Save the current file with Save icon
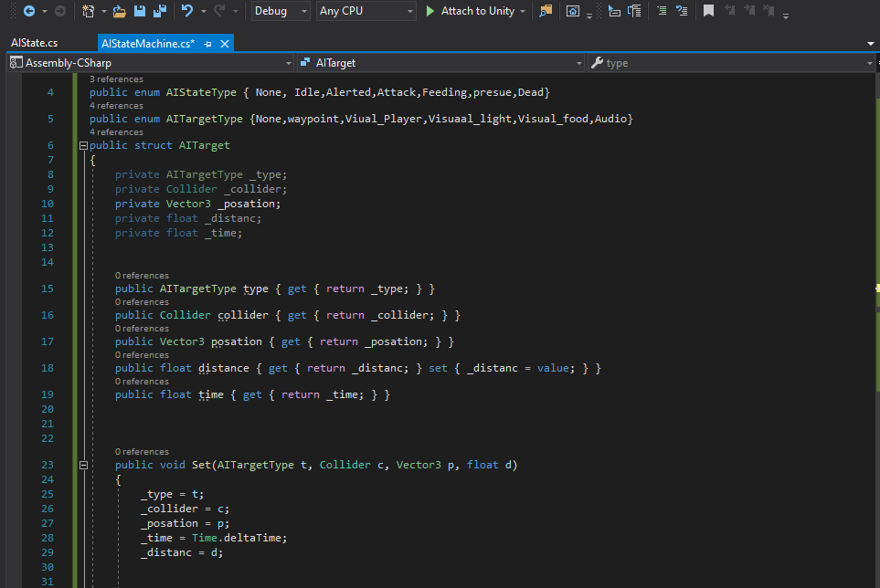Image resolution: width=880 pixels, height=588 pixels. 140,11
